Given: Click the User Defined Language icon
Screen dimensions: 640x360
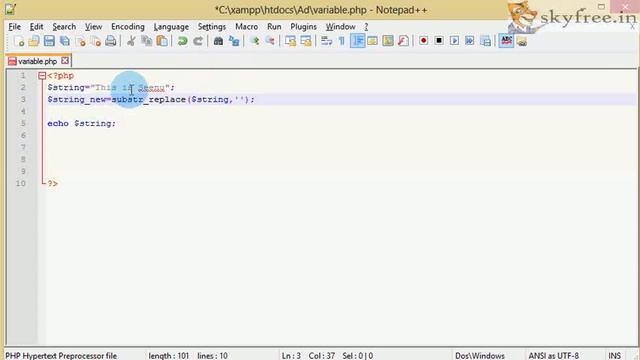Looking at the screenshot, I should click(x=372, y=41).
